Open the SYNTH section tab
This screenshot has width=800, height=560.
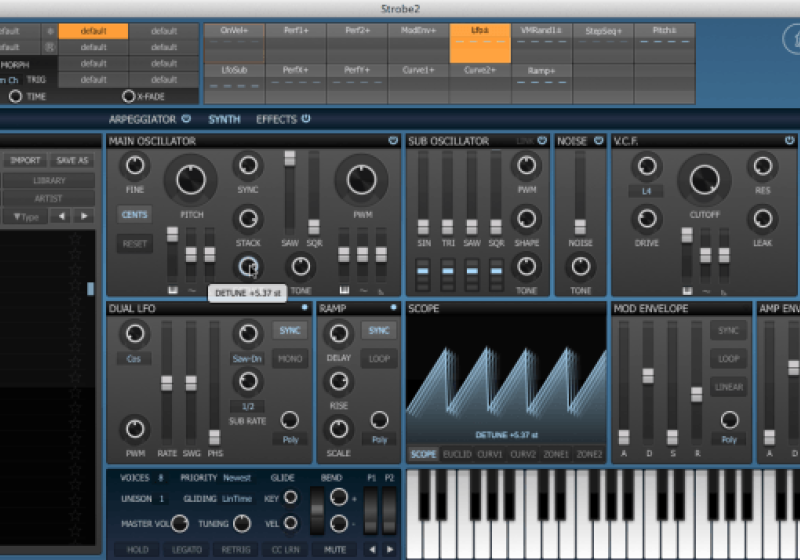224,120
